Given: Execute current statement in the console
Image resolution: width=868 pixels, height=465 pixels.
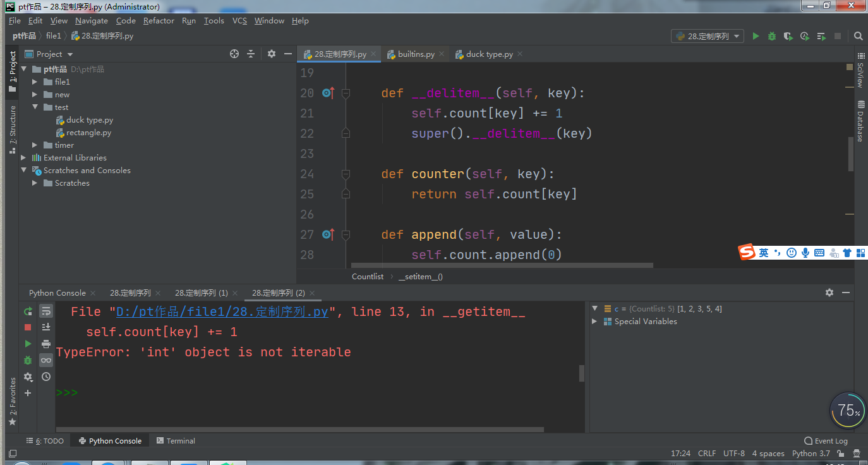Looking at the screenshot, I should [28, 344].
